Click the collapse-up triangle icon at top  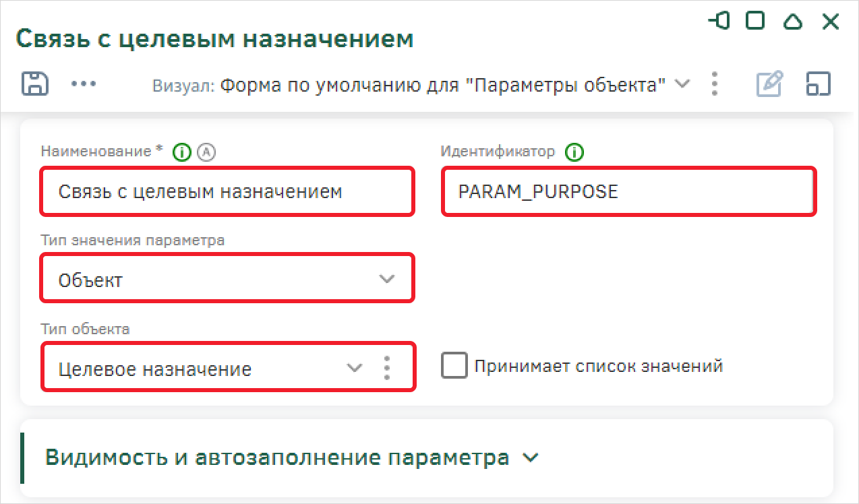(x=794, y=22)
